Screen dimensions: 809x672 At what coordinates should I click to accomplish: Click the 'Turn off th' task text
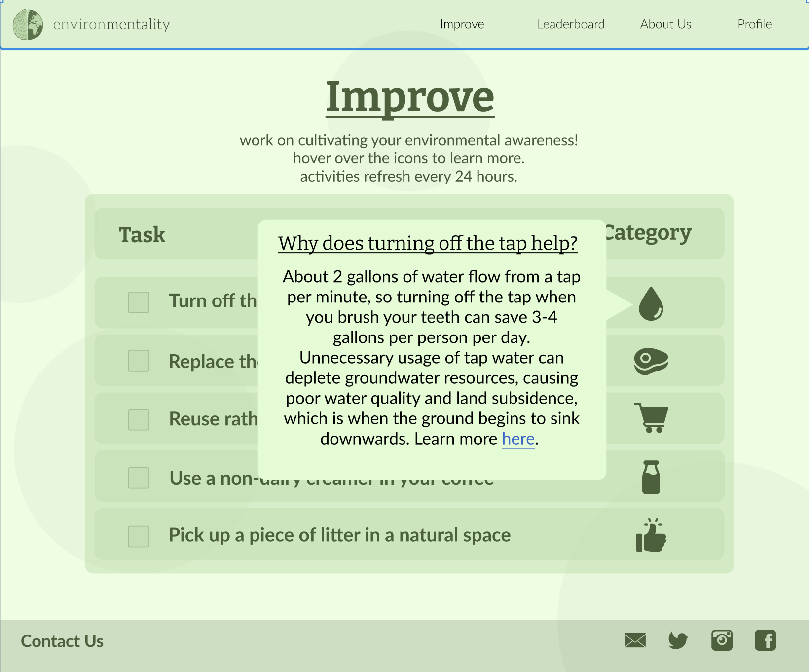click(213, 301)
